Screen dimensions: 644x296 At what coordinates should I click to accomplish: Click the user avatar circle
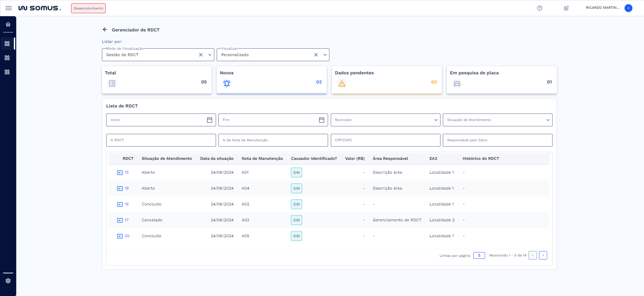[x=628, y=8]
